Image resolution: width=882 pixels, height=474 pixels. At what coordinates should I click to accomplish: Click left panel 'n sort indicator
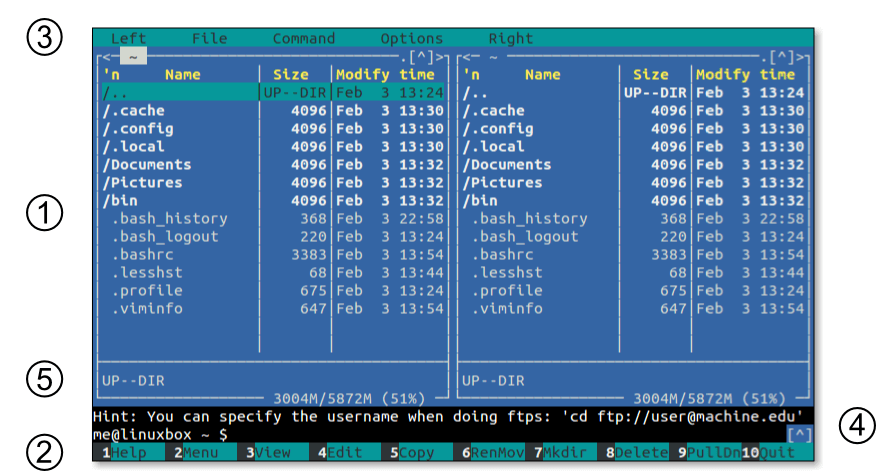[x=111, y=74]
